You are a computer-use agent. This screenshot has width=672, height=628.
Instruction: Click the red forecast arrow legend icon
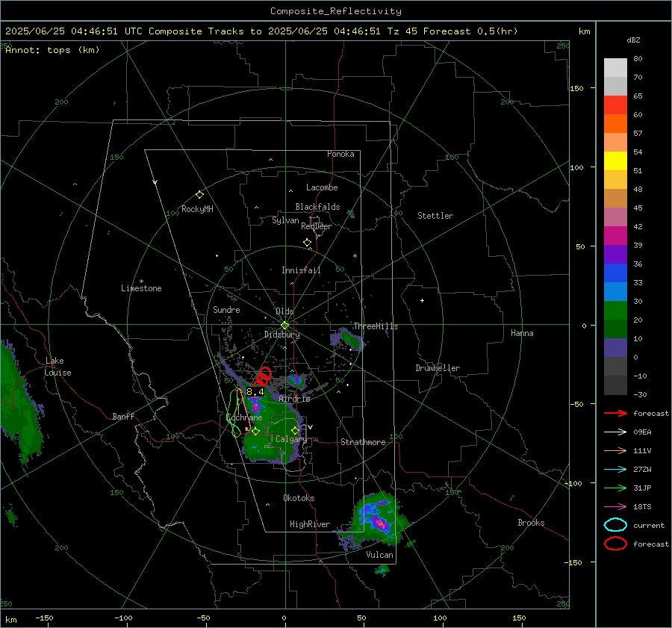[x=615, y=413]
